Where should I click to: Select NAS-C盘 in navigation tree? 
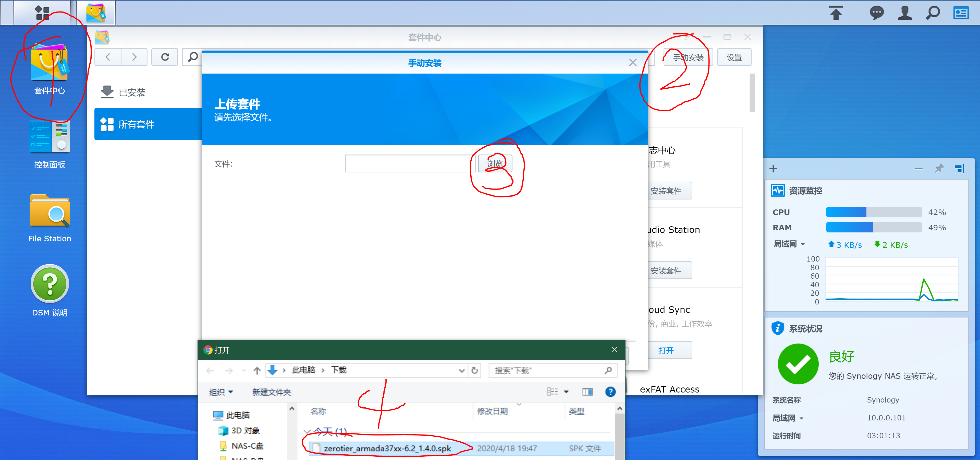tap(241, 445)
